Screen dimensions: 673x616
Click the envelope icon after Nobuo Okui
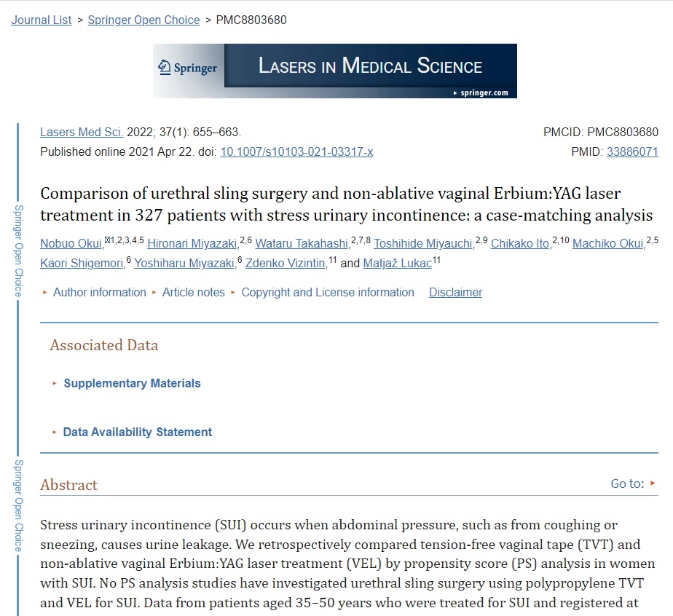point(107,240)
